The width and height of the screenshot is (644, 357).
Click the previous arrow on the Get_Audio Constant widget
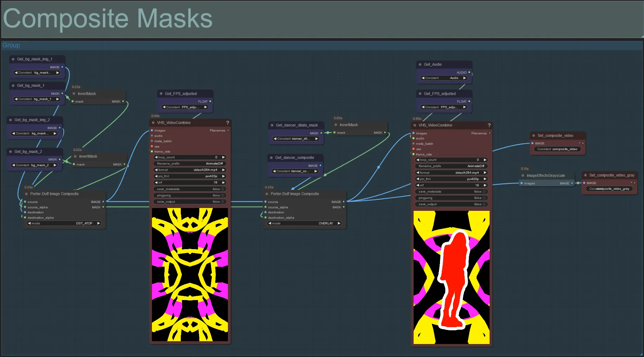(423, 78)
